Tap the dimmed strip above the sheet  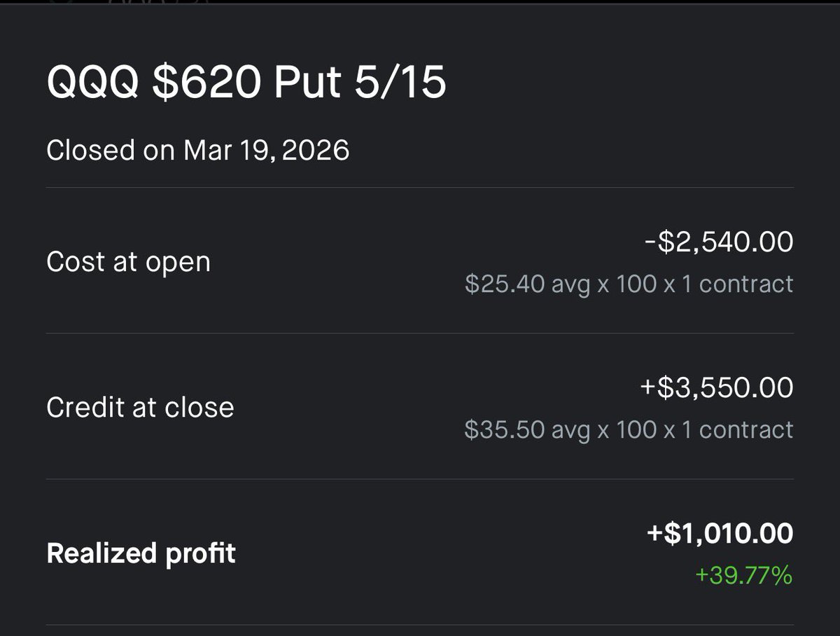(x=420, y=4)
